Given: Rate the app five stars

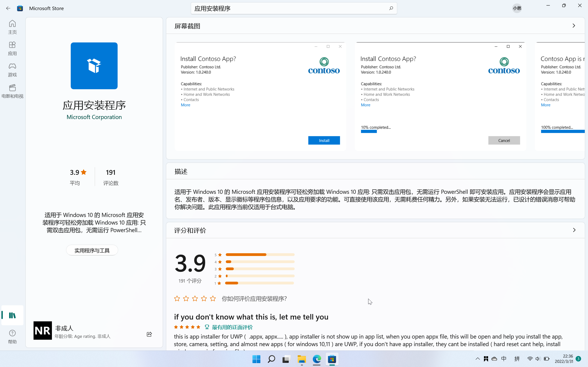Looking at the screenshot, I should click(213, 299).
